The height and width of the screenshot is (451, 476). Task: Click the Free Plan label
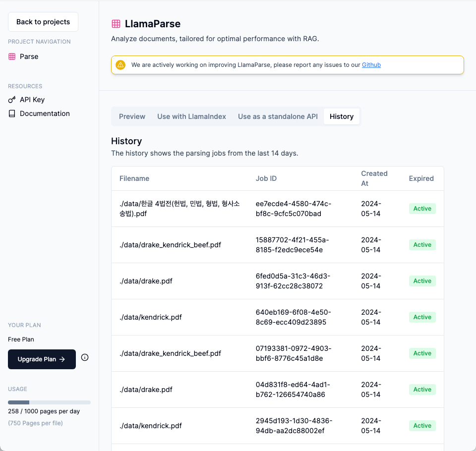pyautogui.click(x=21, y=339)
